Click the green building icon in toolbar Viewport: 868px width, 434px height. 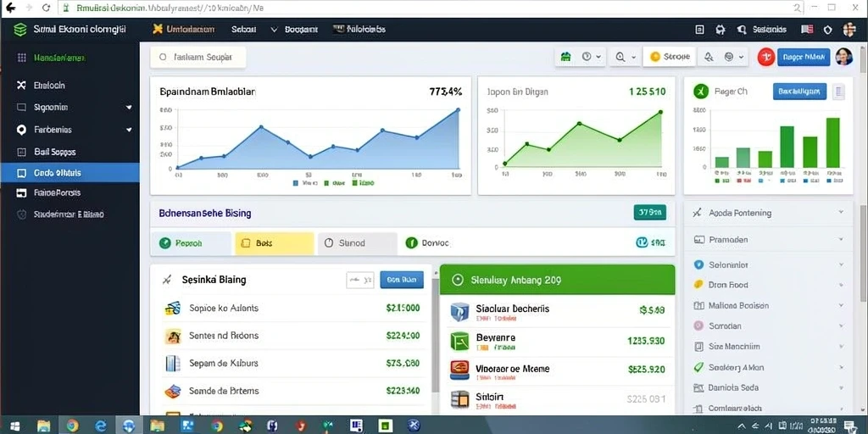[x=565, y=57]
